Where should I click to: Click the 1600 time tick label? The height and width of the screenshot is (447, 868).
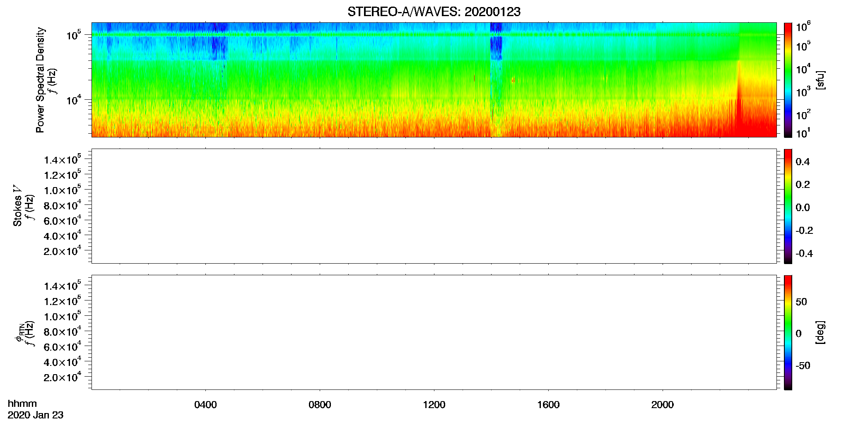pos(548,405)
